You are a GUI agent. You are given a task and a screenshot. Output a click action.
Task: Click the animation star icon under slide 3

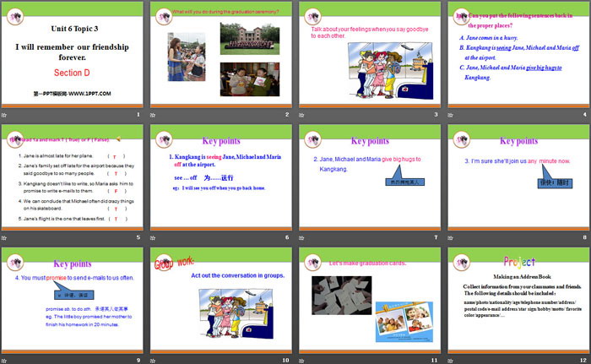coord(301,115)
